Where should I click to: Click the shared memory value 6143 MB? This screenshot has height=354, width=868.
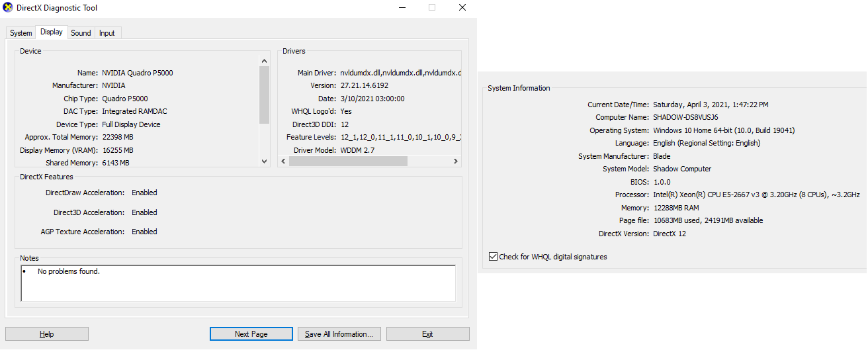click(x=116, y=163)
